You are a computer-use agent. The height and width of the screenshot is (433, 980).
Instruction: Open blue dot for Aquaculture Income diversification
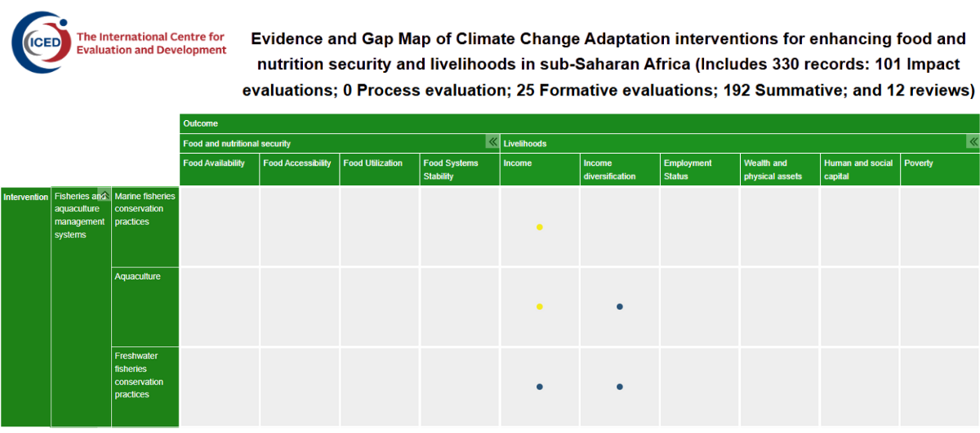[x=620, y=306]
